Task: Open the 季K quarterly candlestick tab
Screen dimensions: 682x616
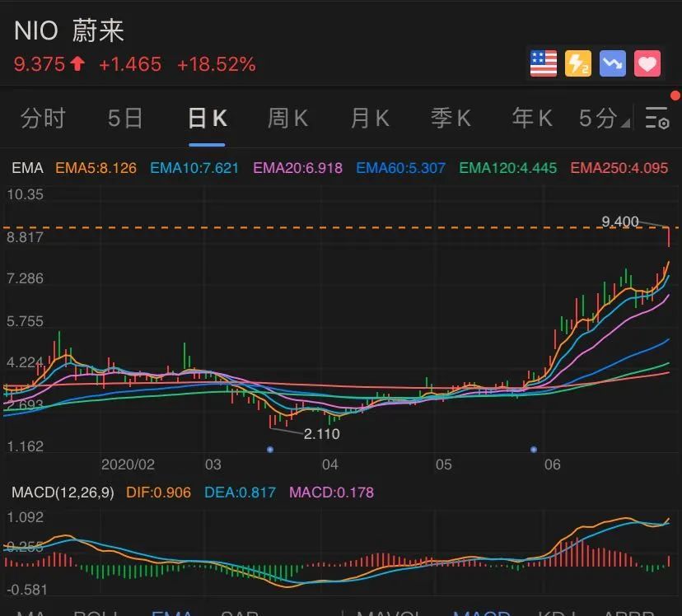Action: (451, 119)
